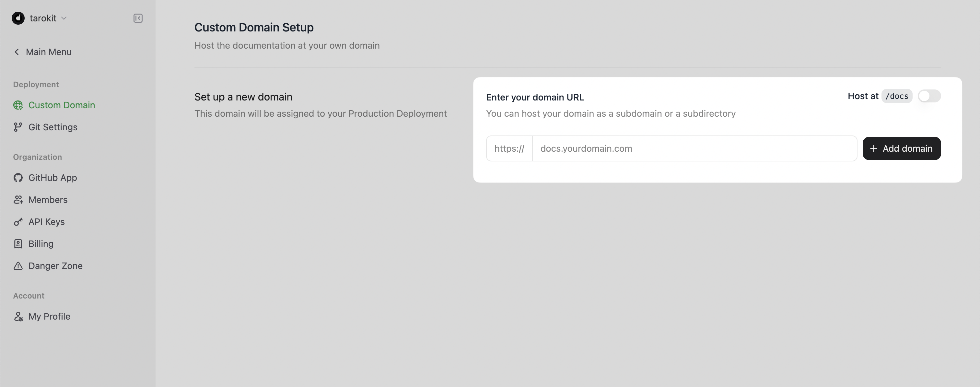Click the GitHub logo icon in the sidebar
The height and width of the screenshot is (387, 980).
[18, 177]
